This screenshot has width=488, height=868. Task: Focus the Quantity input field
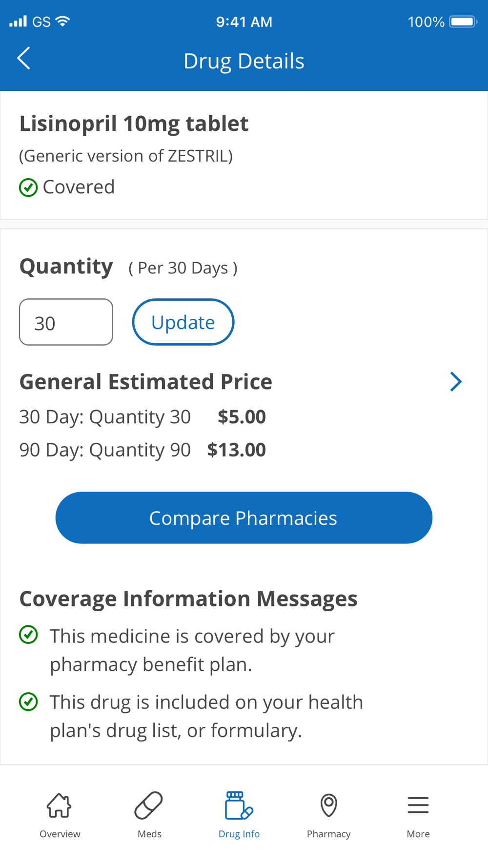click(x=66, y=322)
